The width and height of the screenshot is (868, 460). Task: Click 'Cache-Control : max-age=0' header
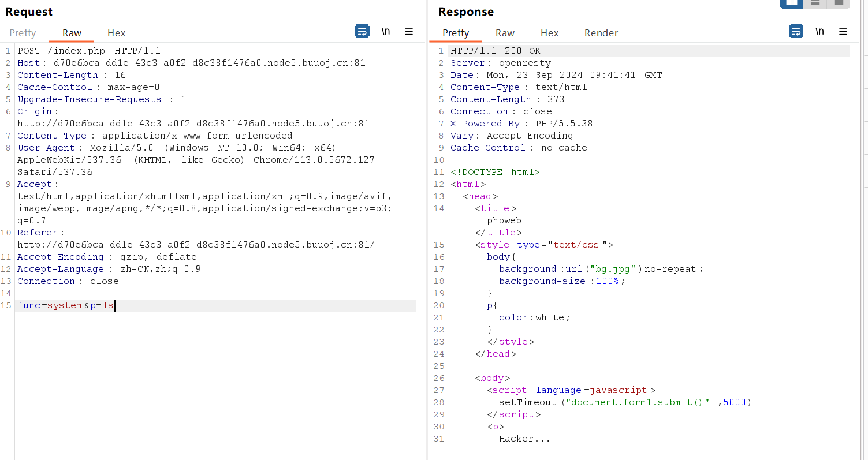click(88, 87)
